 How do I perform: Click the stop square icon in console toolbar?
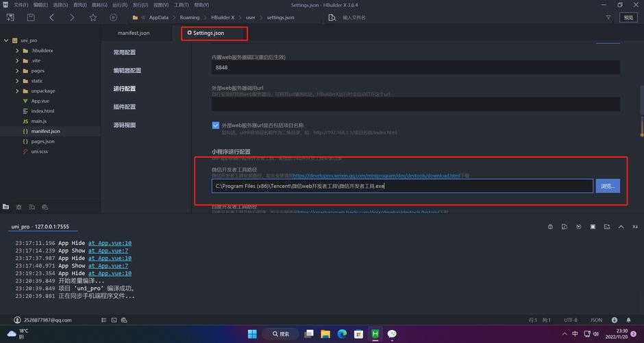point(593,226)
